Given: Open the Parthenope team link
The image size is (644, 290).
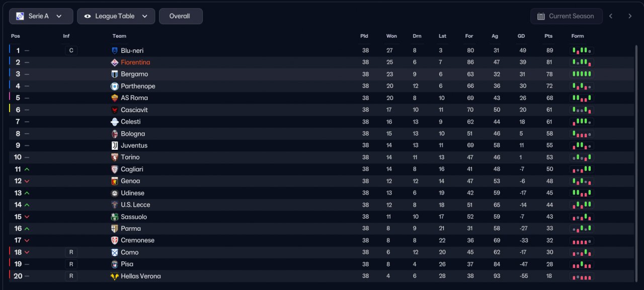Looking at the screenshot, I should (138, 86).
